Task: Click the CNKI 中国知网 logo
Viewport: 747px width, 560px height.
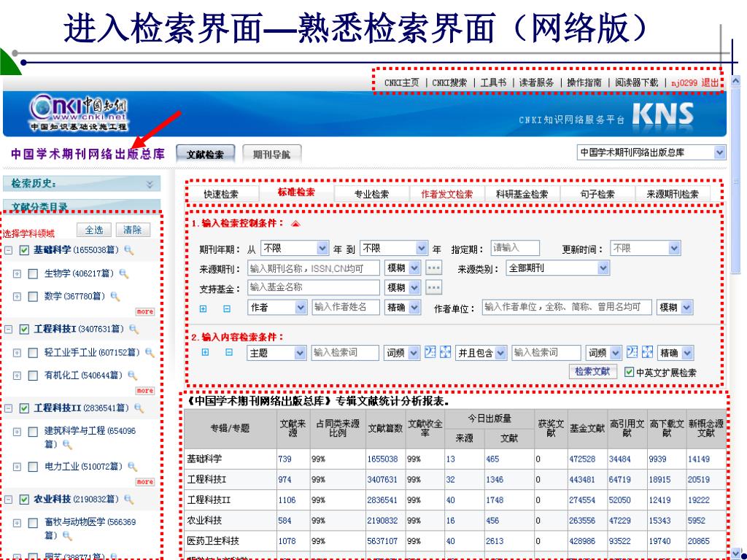Action: coord(79,113)
